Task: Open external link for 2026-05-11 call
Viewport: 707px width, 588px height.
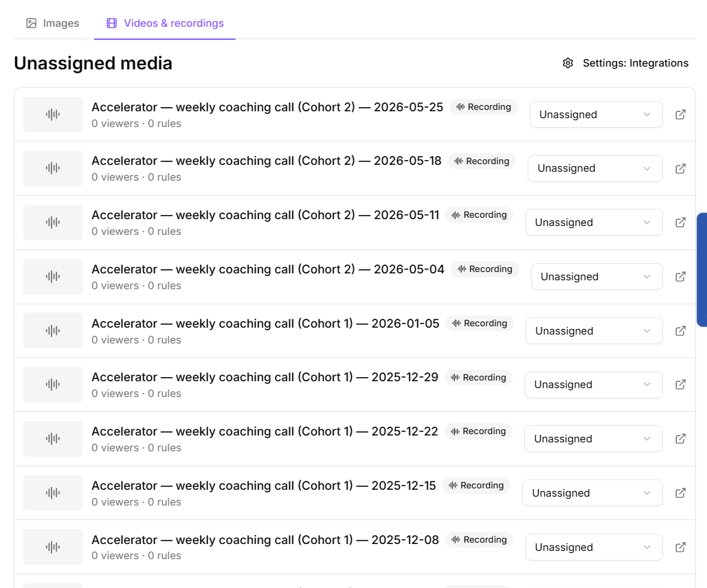Action: pyautogui.click(x=680, y=223)
